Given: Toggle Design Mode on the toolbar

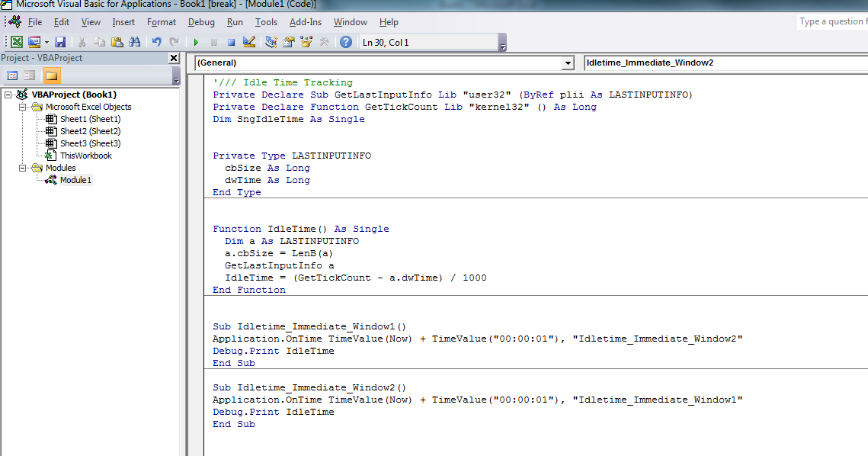Looking at the screenshot, I should pyautogui.click(x=249, y=42).
